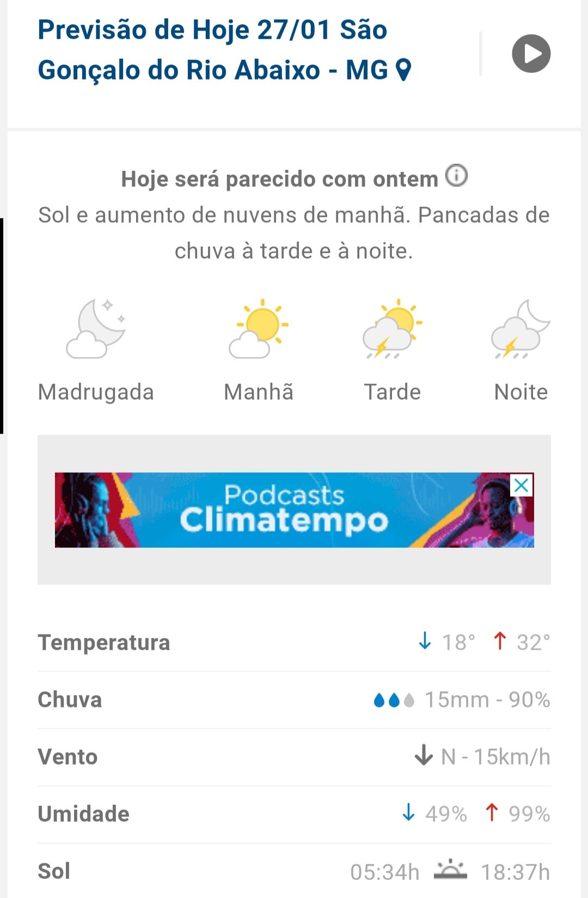Viewport: 588px width, 898px height.
Task: Tap the Noite period label
Action: [x=520, y=392]
